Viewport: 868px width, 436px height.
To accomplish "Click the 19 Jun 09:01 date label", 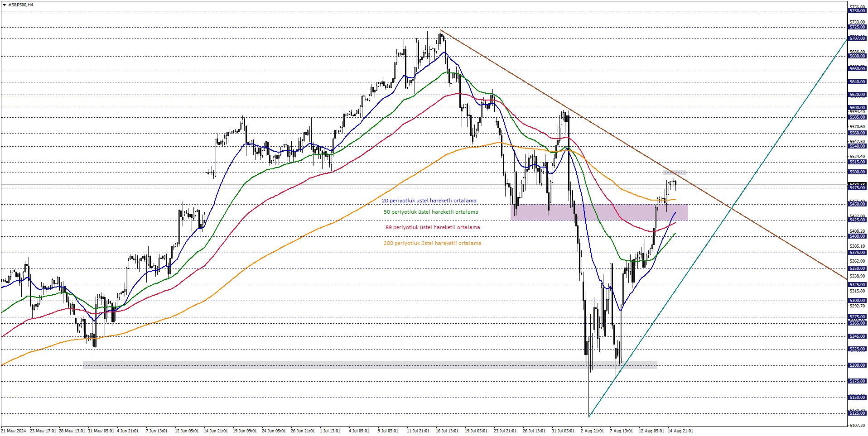I will pyautogui.click(x=245, y=431).
